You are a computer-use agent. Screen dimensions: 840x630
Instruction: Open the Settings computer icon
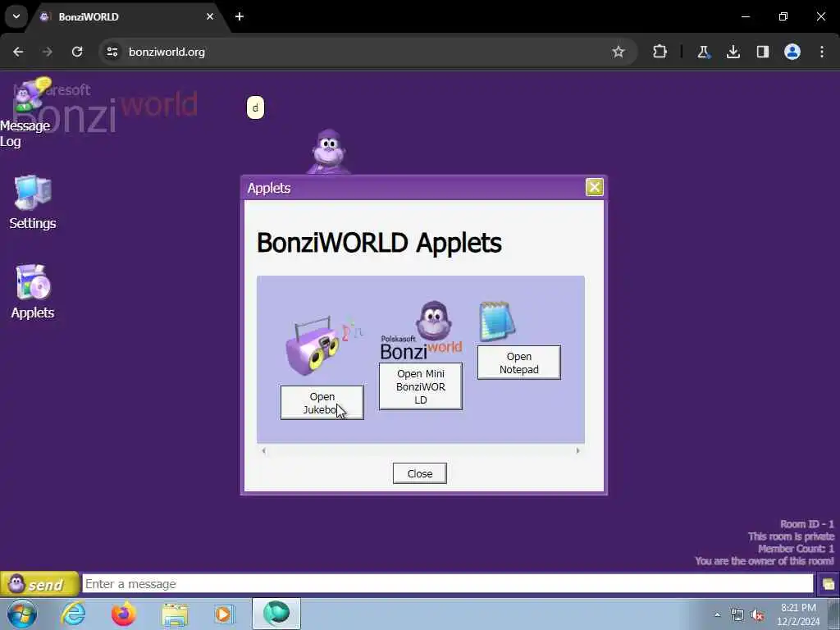click(33, 192)
